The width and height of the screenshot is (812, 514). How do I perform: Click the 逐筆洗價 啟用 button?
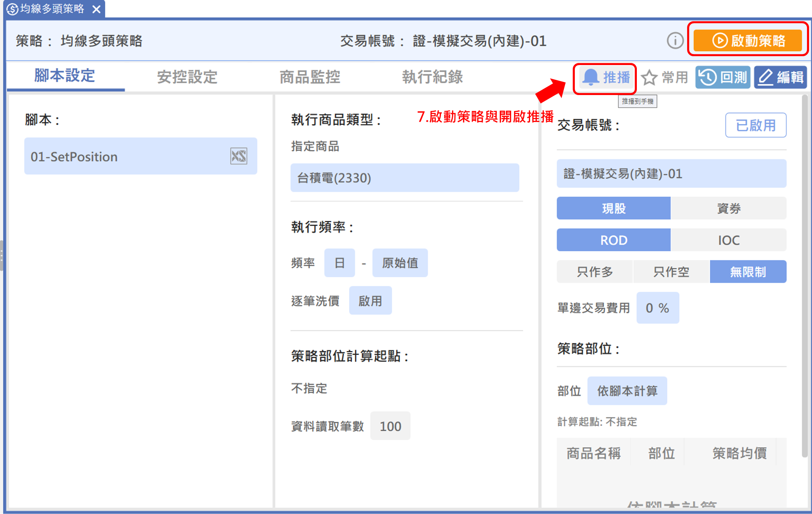pyautogui.click(x=370, y=301)
